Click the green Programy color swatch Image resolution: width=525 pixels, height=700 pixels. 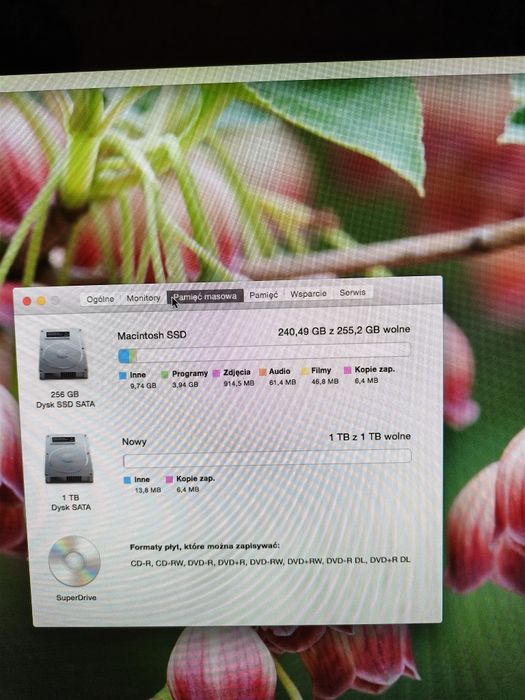click(x=165, y=375)
